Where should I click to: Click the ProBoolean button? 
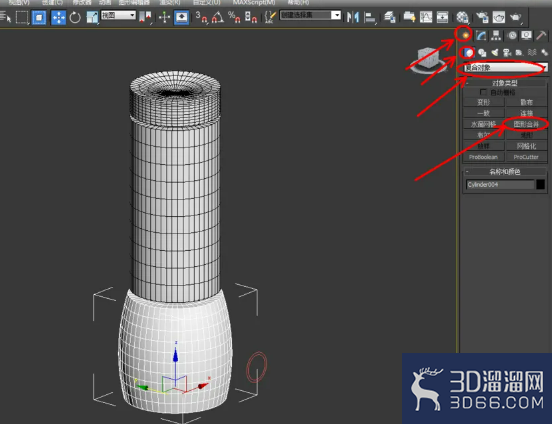483,157
